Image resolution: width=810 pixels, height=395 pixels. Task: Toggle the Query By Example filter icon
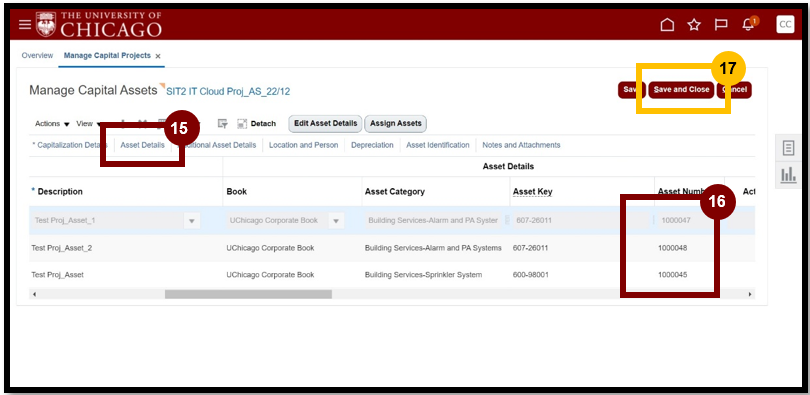tap(223, 123)
